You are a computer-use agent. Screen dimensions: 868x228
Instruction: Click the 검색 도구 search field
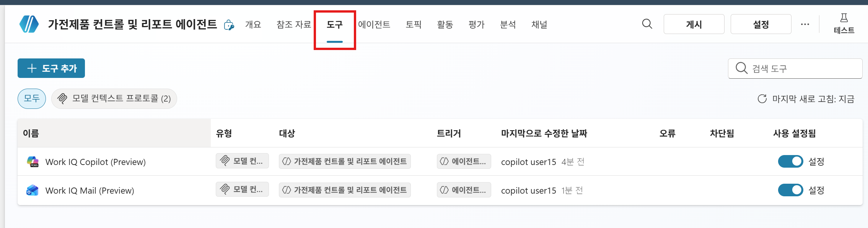click(795, 69)
